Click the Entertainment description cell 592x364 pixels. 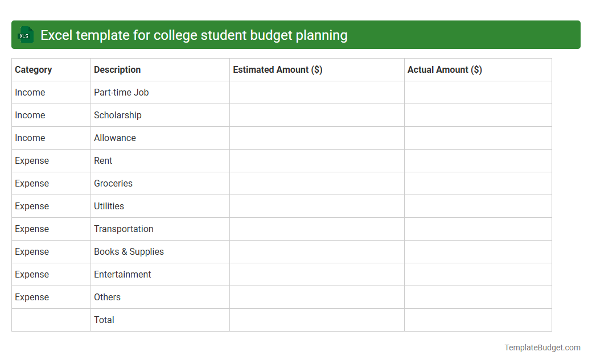click(x=122, y=274)
